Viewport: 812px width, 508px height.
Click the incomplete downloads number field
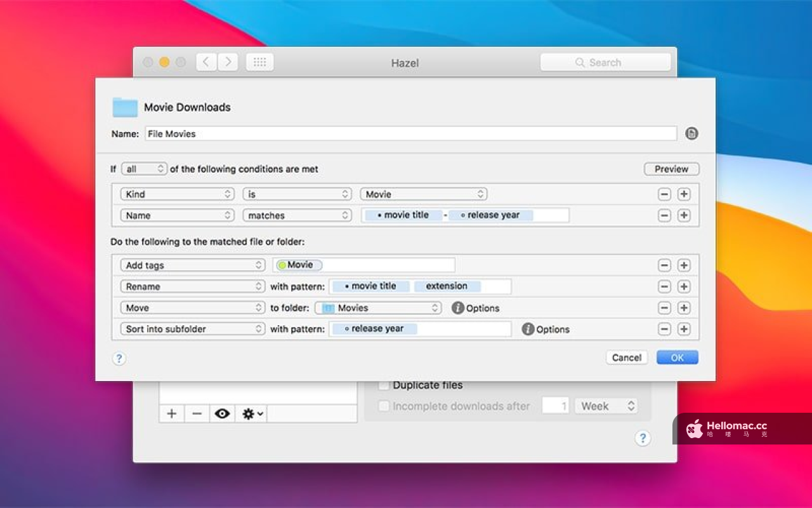tap(555, 406)
